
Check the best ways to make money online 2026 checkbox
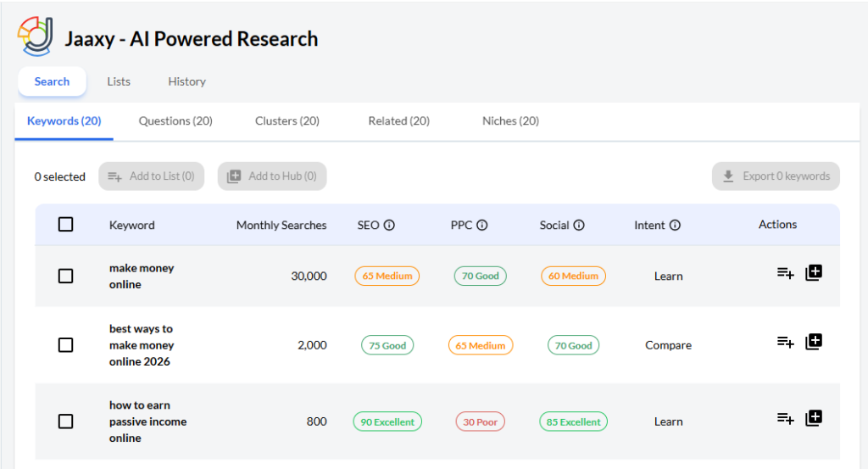pyautogui.click(x=66, y=345)
